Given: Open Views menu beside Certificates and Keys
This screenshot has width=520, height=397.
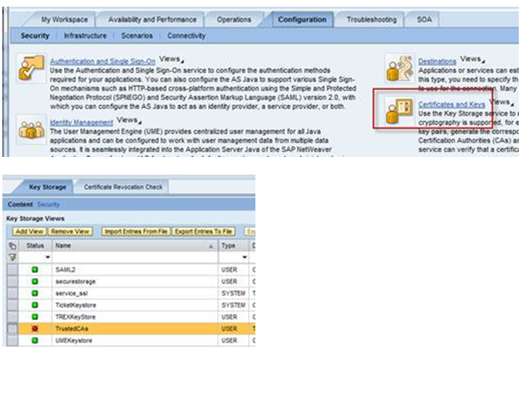Looking at the screenshot, I should [x=501, y=102].
